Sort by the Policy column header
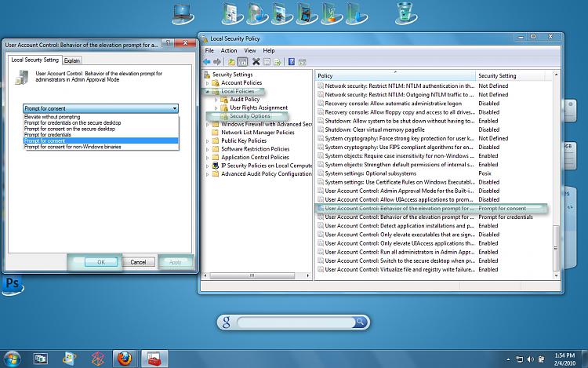588x368 pixels. click(x=395, y=76)
